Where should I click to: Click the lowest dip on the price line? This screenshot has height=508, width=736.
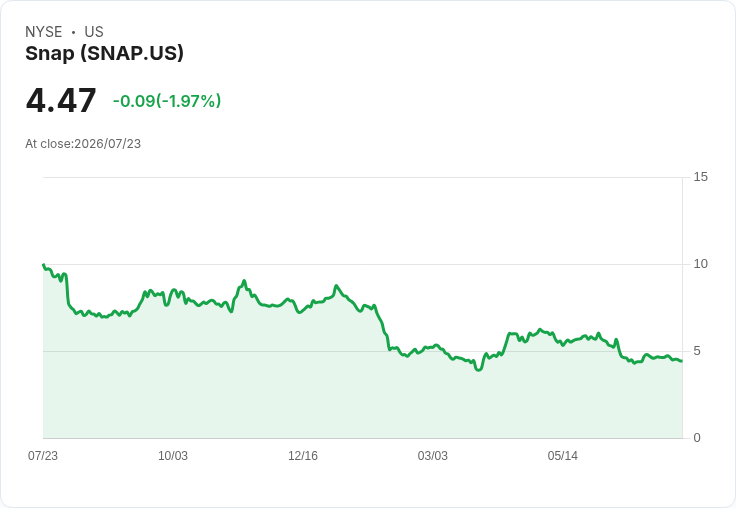tap(478, 369)
